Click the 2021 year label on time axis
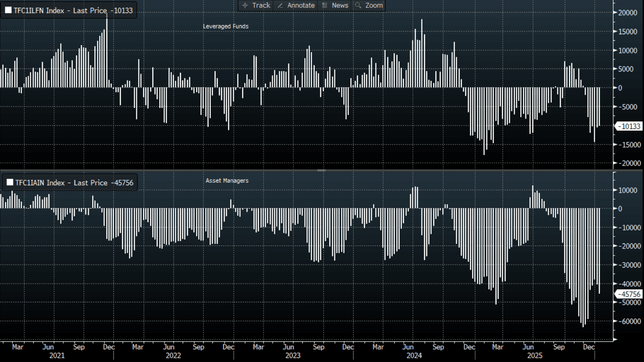644x362 pixels. 57,356
